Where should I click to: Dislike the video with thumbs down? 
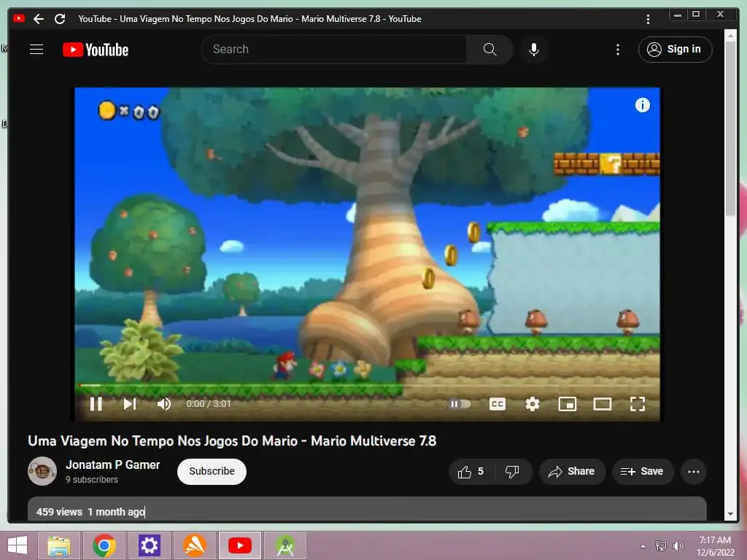[x=512, y=472]
